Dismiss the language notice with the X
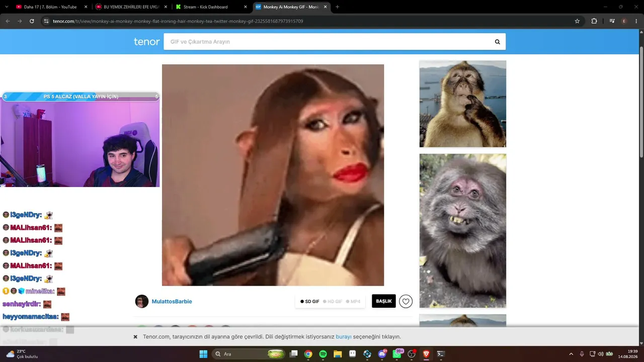Viewport: 644px width, 362px height. [135, 337]
